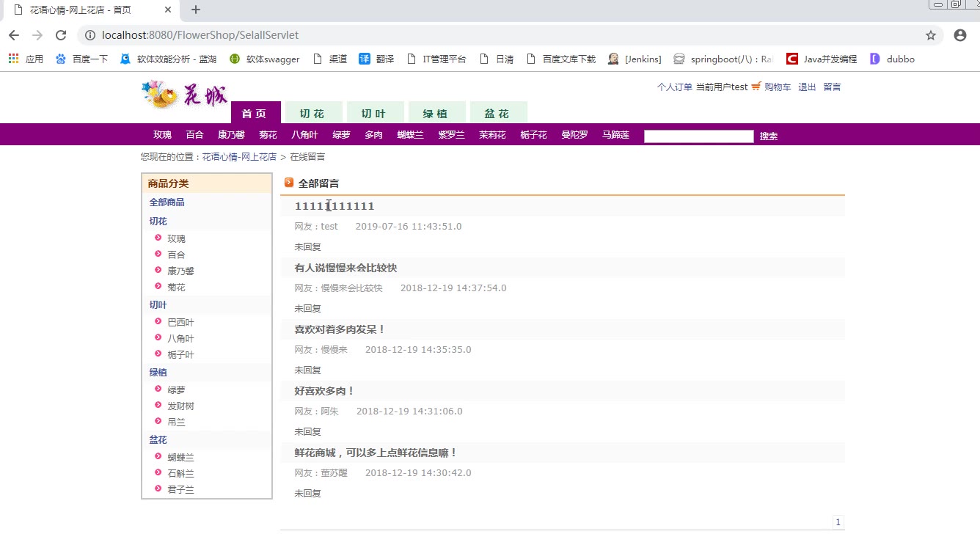Viewport: 980px width, 534px height.
Task: Click the 花城 site logo
Action: click(x=184, y=95)
